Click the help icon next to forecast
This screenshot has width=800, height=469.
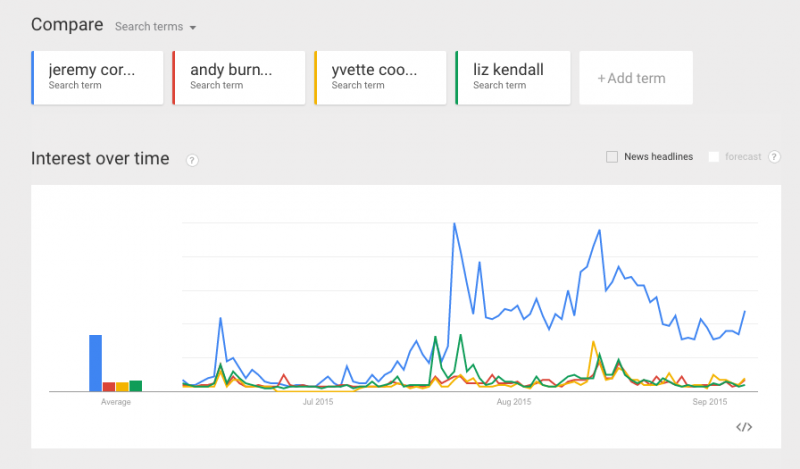click(x=774, y=157)
